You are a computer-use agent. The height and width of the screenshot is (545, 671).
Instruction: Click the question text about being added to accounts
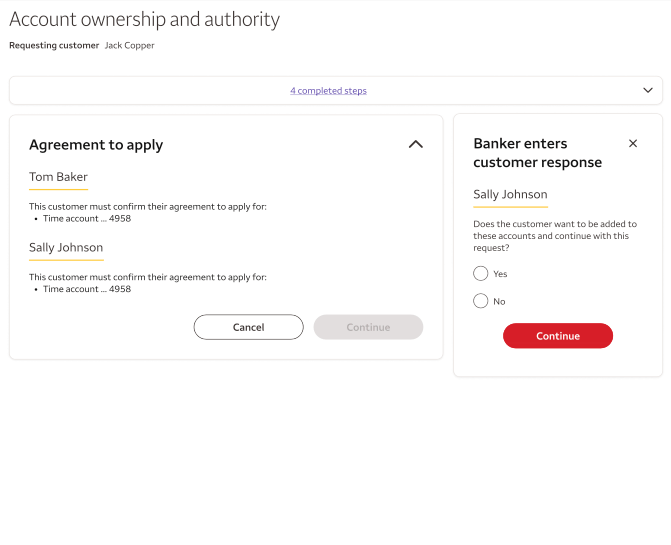[554, 236]
